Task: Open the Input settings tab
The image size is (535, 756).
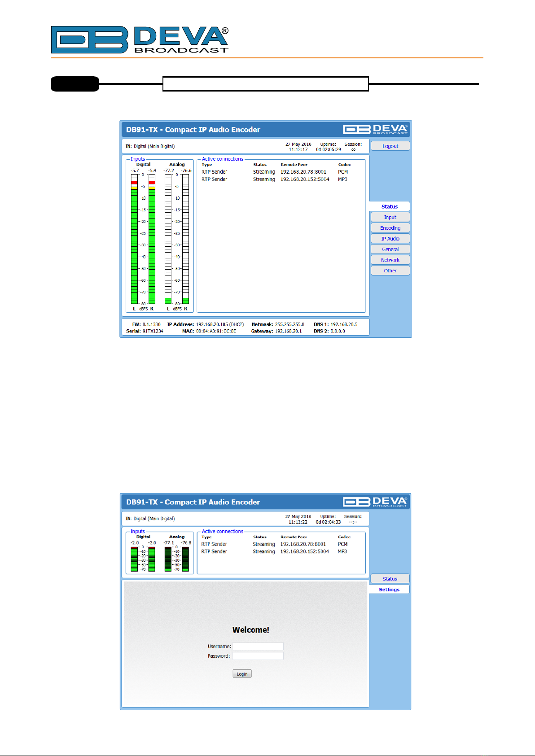Action: (390, 217)
